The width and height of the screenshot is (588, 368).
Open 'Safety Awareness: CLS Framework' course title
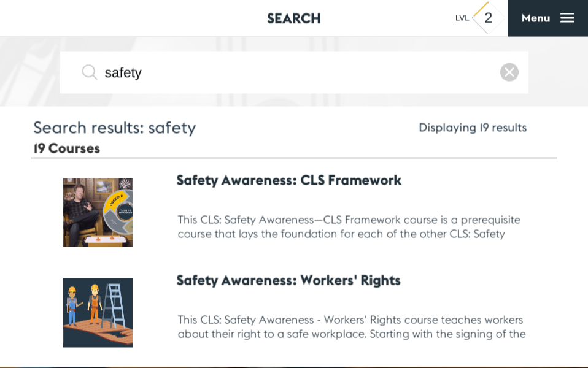pos(288,180)
